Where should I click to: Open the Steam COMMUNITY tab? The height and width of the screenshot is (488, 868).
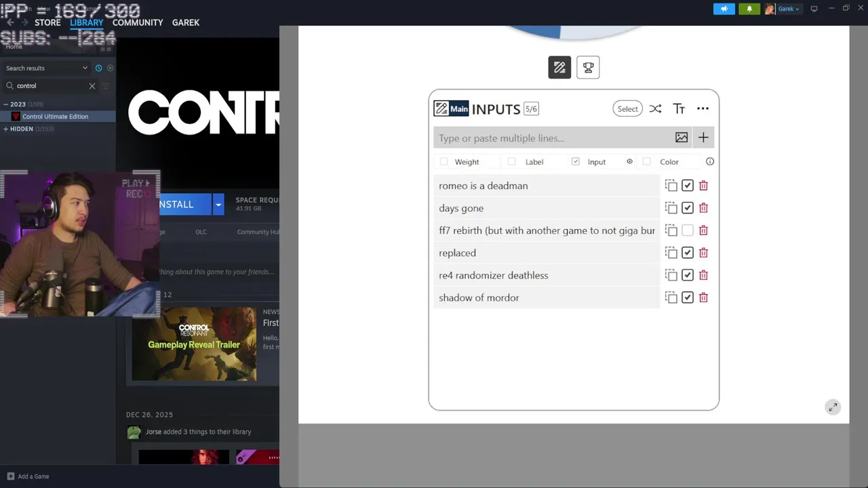[138, 22]
